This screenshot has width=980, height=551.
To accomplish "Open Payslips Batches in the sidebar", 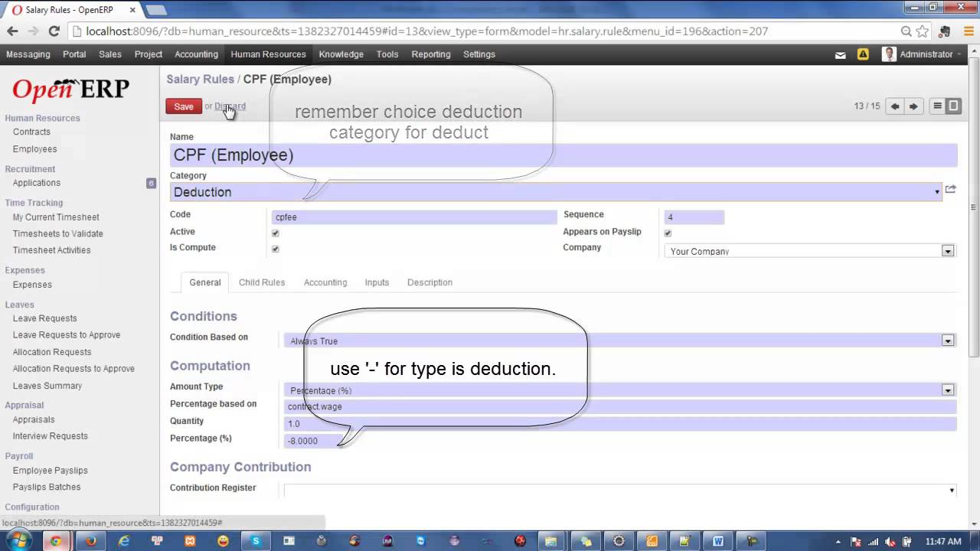I will 47,487.
